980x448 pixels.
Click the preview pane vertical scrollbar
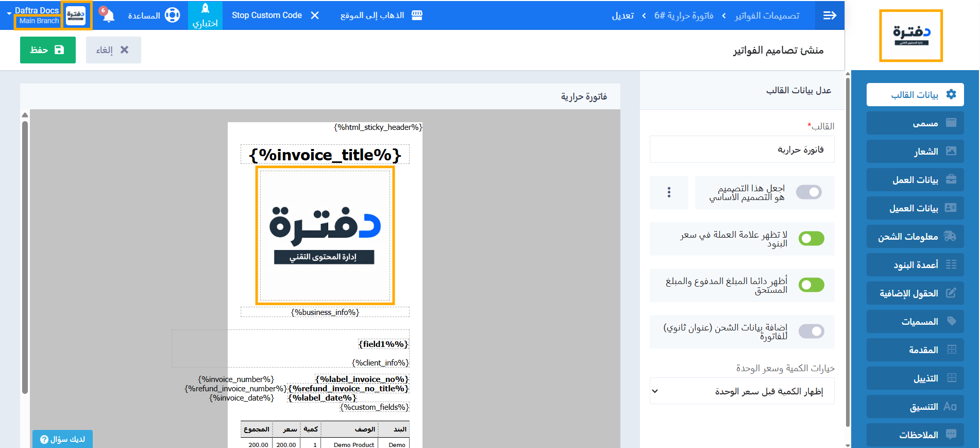click(x=25, y=258)
